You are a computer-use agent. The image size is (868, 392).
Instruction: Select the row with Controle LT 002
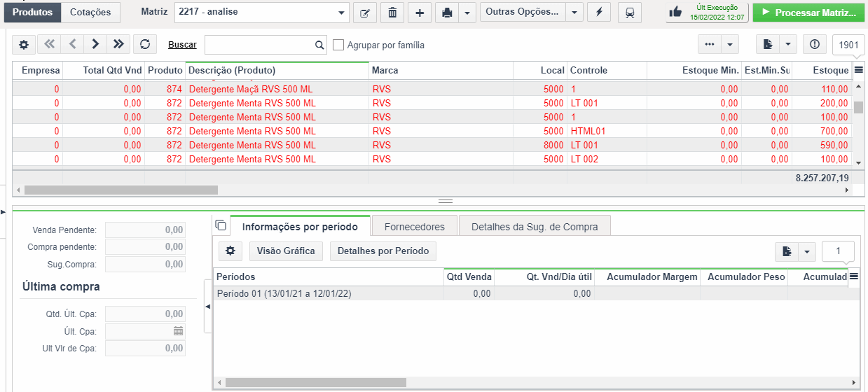pos(432,159)
